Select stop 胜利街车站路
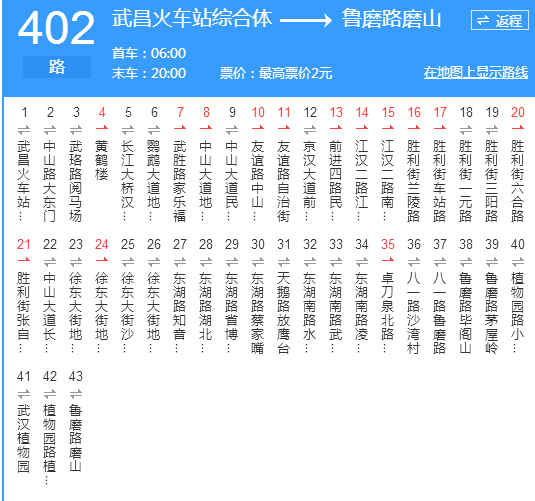This screenshot has height=501, width=535. click(x=440, y=181)
